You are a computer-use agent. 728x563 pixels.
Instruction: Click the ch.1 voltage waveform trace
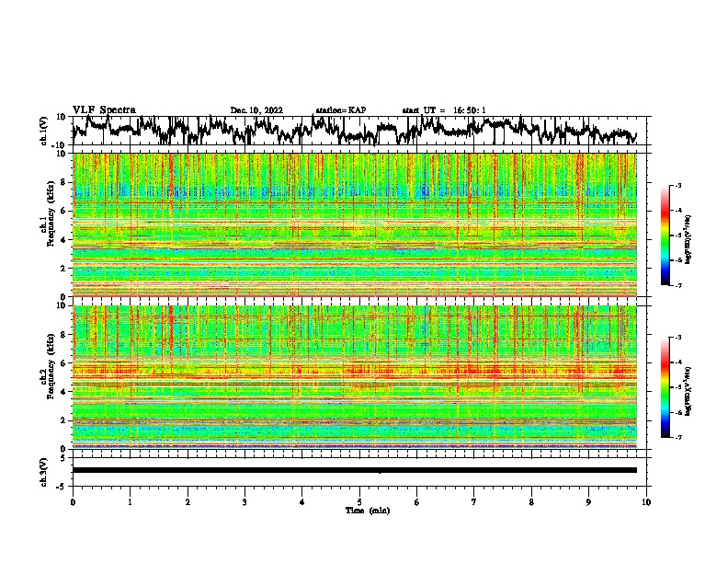coord(354,130)
